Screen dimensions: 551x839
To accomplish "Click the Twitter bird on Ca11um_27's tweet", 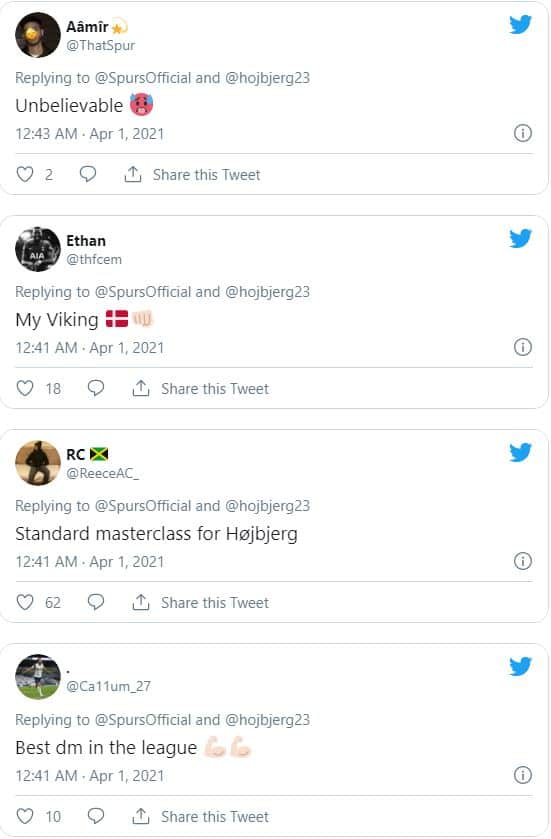I will point(520,667).
